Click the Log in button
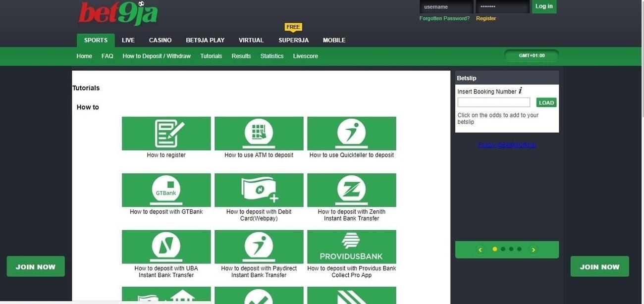This screenshot has height=304, width=644. 543,6
